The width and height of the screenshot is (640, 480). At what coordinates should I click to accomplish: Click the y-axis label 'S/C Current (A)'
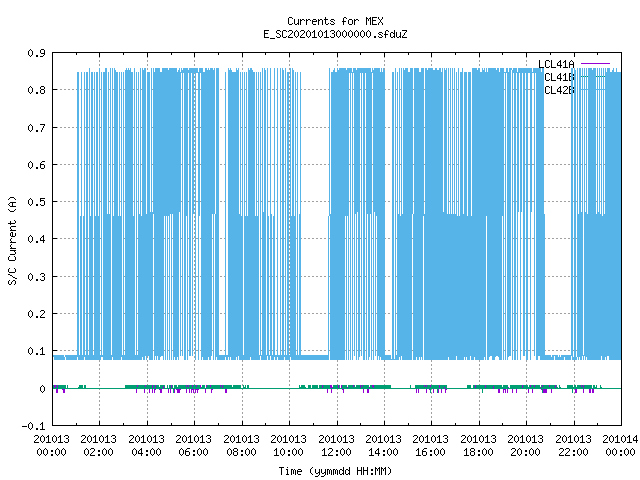pos(13,240)
